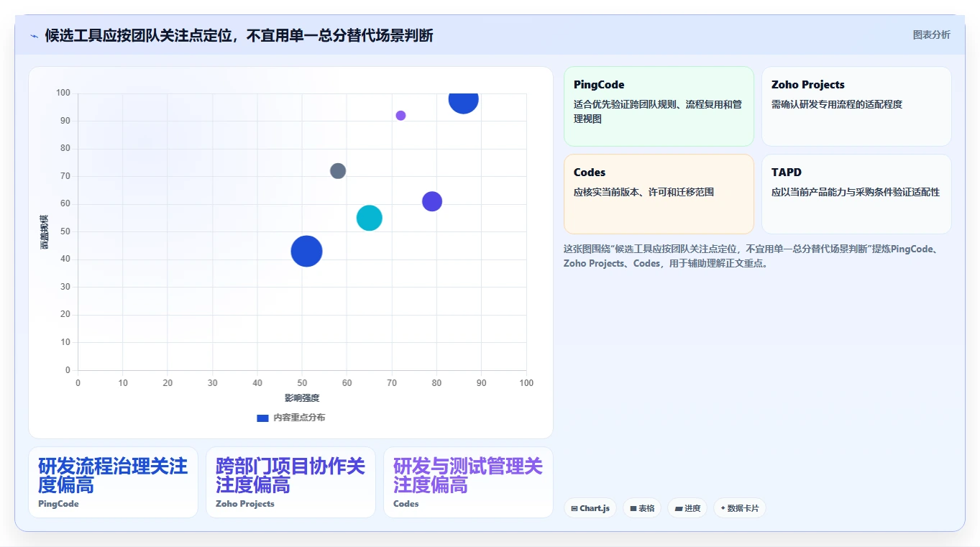Image resolution: width=980 pixels, height=547 pixels.
Task: Click the vertical y-axis title
Action: (45, 231)
